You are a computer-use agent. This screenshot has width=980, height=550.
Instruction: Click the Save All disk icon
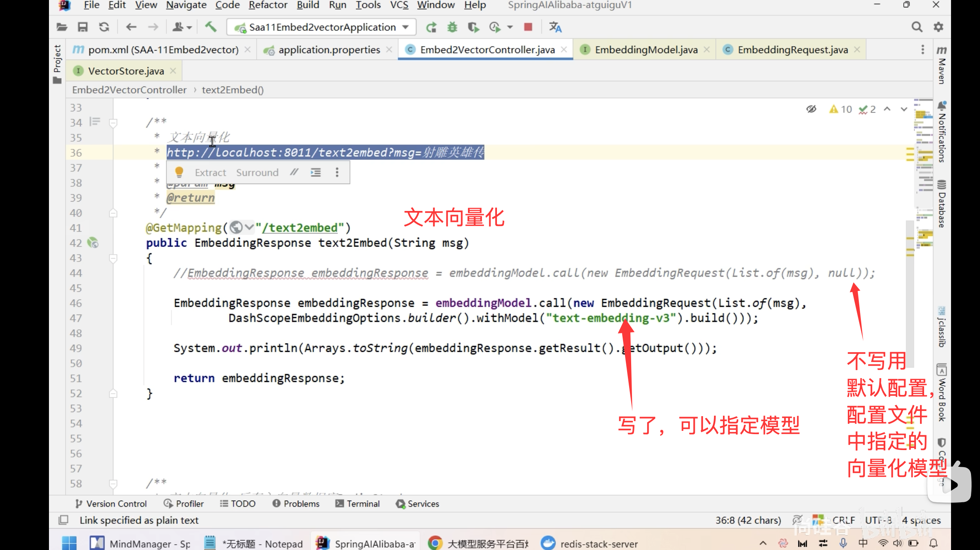coord(83,27)
